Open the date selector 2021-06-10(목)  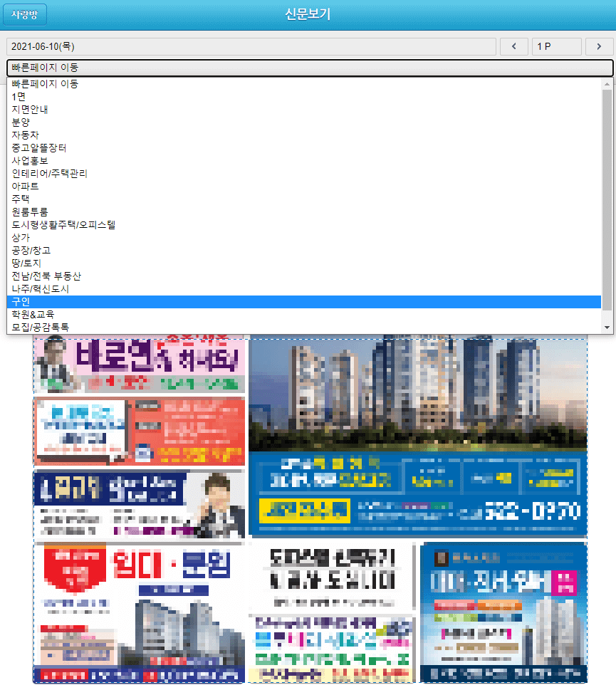tap(251, 46)
